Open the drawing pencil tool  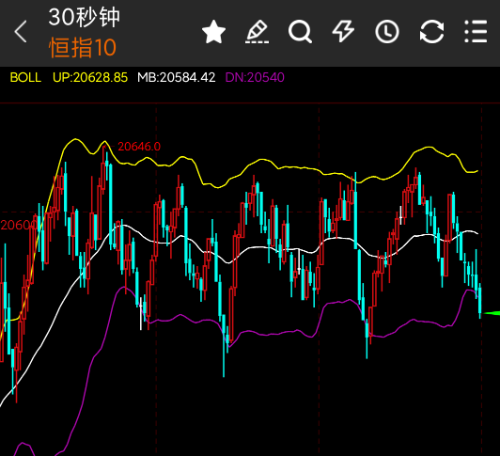click(x=257, y=32)
